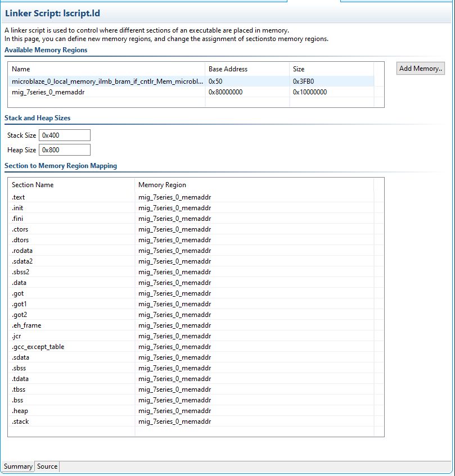455x476 pixels.
Task: Select the .sdata2 section name
Action: point(22,261)
